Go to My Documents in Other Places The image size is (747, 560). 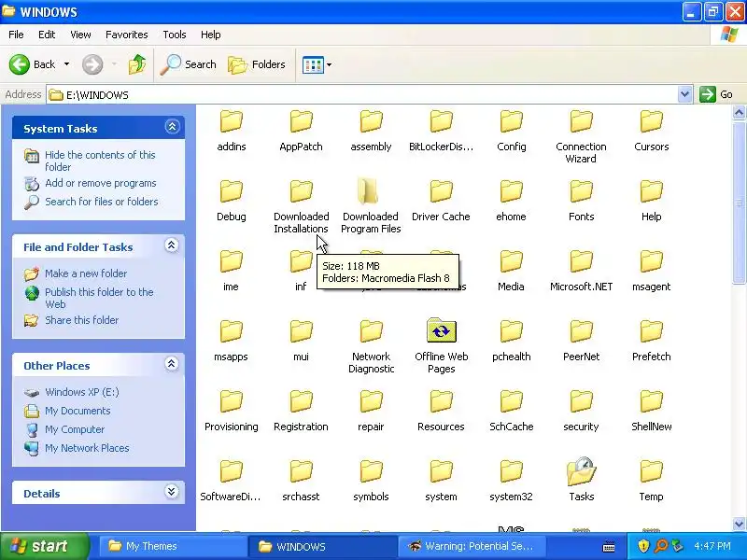tap(78, 411)
